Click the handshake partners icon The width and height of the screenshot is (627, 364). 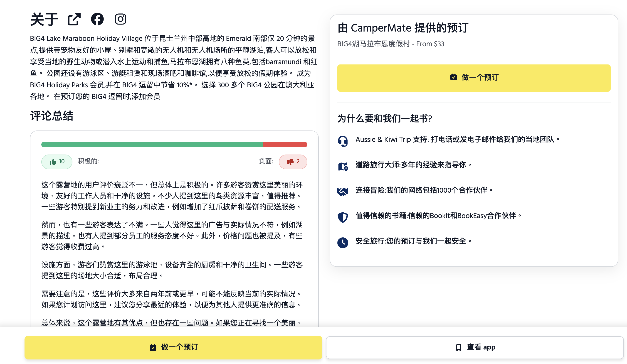[x=343, y=192]
